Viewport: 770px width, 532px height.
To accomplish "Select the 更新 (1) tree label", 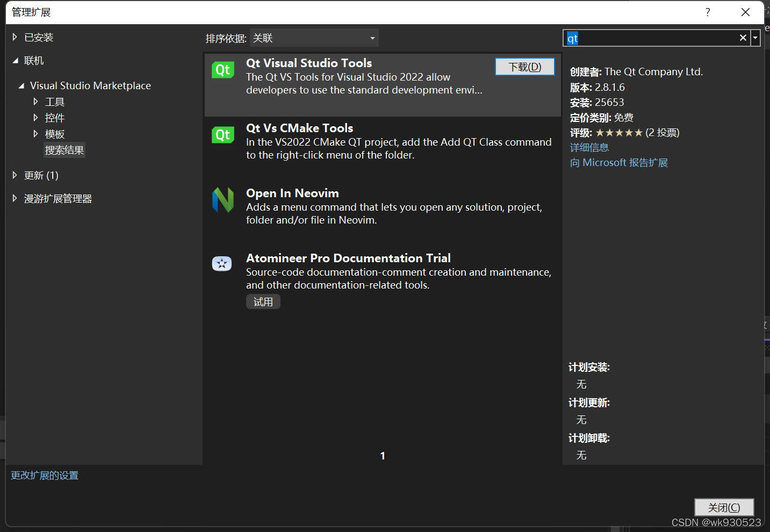I will point(41,175).
